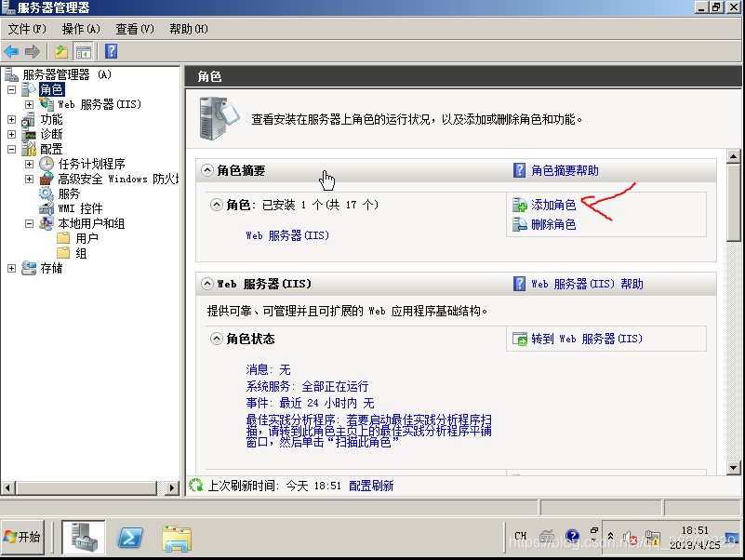The height and width of the screenshot is (560, 745).
Task: Click the Forward arrow toolbar icon
Action: (32, 51)
